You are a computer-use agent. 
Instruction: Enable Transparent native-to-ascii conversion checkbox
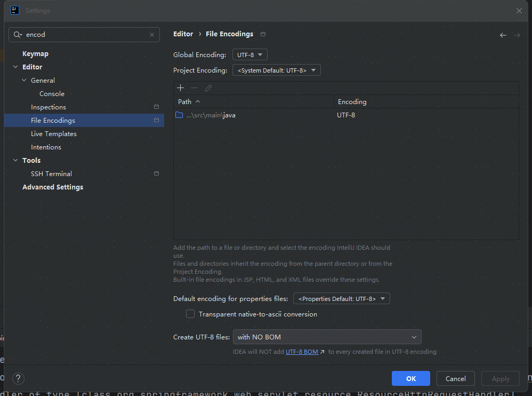(190, 314)
